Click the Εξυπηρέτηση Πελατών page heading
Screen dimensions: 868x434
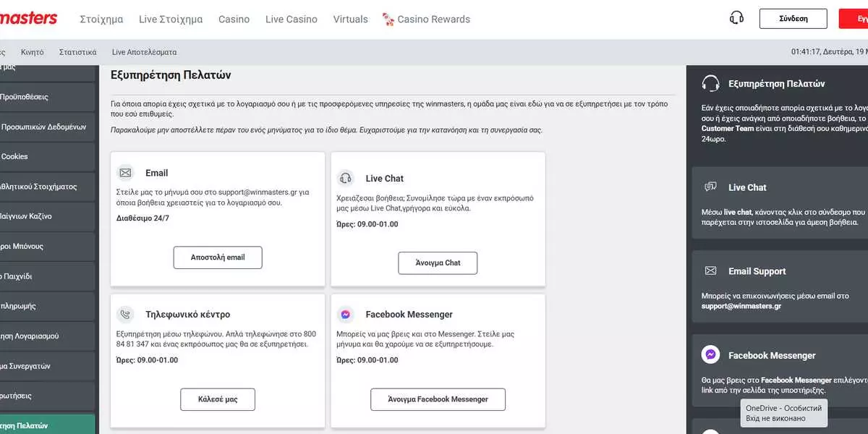(x=171, y=75)
